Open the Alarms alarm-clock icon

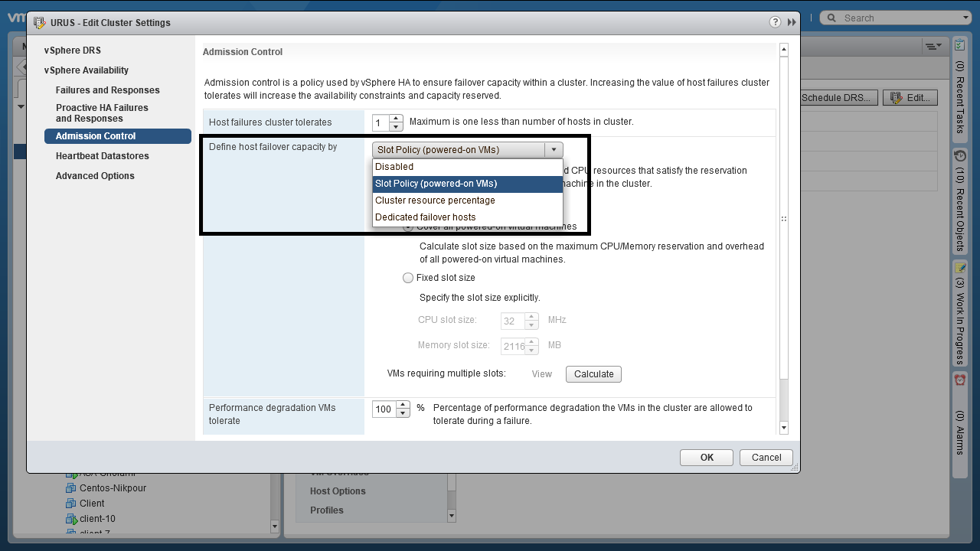(960, 380)
